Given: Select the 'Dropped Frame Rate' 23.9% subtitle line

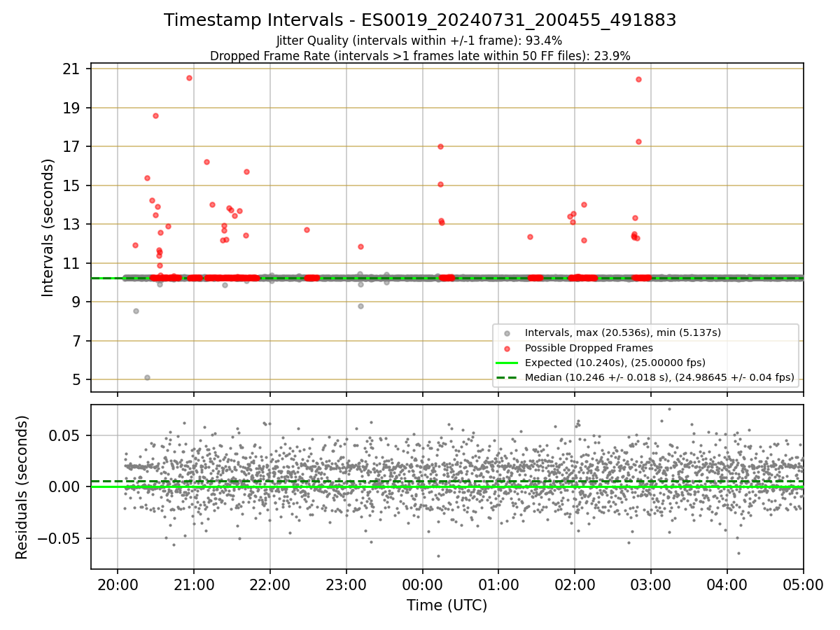Looking at the screenshot, I should coord(420,56).
